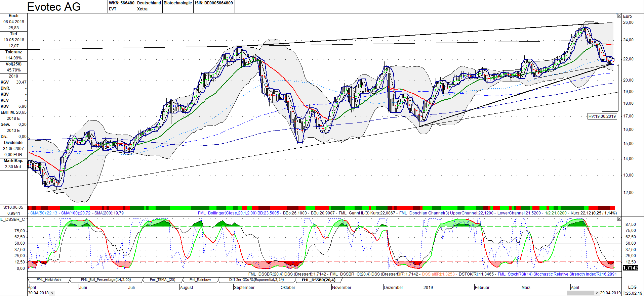Click the März month label

point(526,288)
